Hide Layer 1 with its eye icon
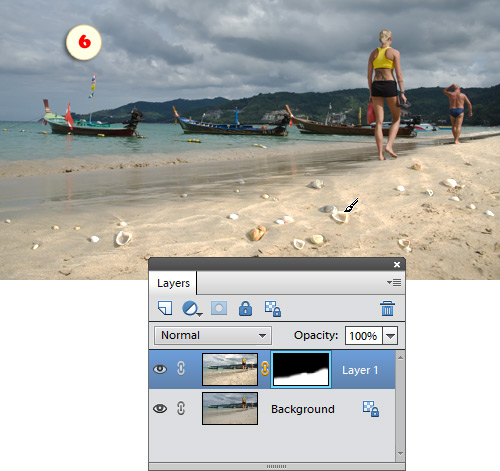Screen dimensions: 500x471 [160, 369]
